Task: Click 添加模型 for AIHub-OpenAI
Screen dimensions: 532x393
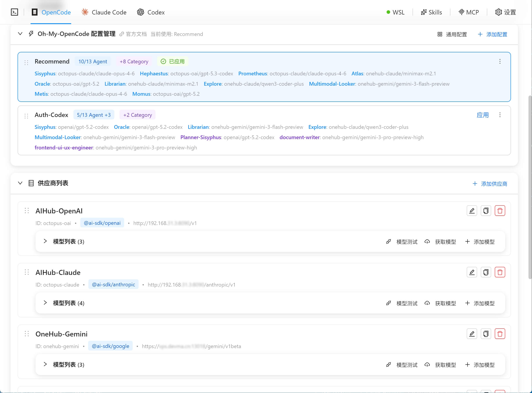Action: click(480, 242)
